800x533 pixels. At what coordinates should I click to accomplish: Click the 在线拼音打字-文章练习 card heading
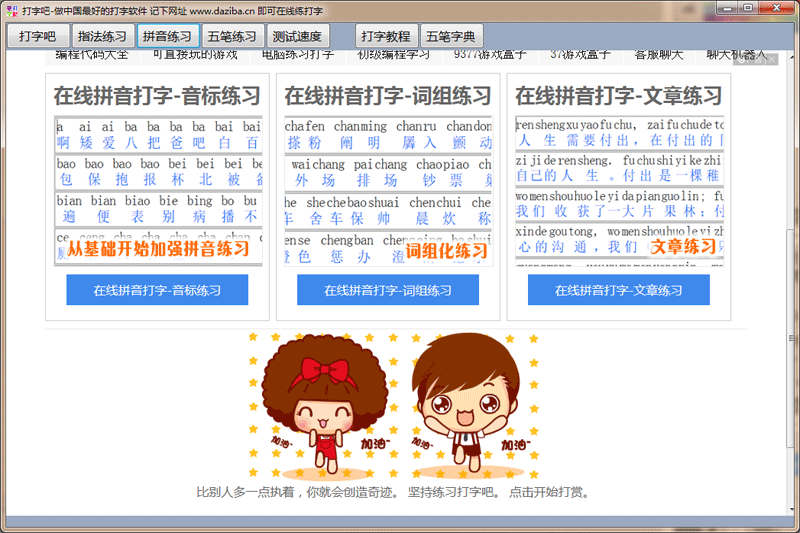[x=618, y=96]
